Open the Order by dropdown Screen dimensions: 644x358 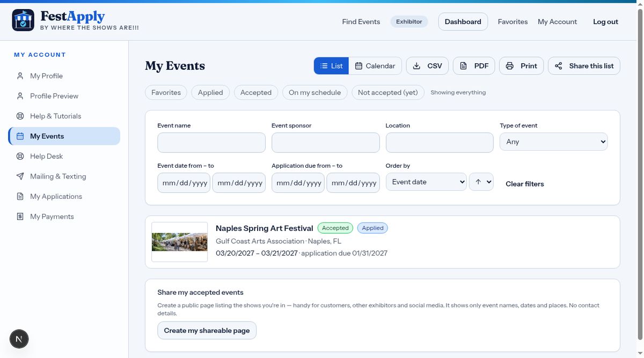[426, 182]
